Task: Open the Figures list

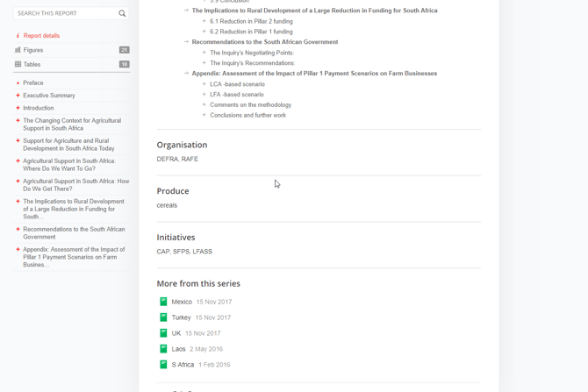Action: click(33, 50)
